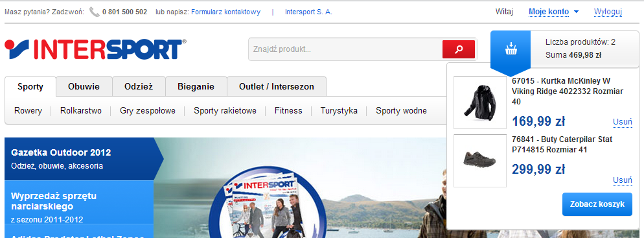644x238 pixels.
Task: Remove Buty Caterpilar with its Usuń link
Action: (x=622, y=180)
